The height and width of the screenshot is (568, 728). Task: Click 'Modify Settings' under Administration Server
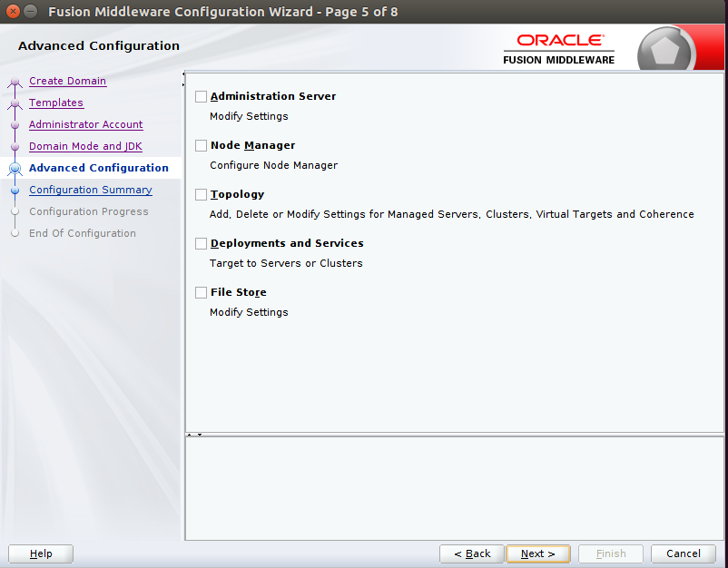249,116
